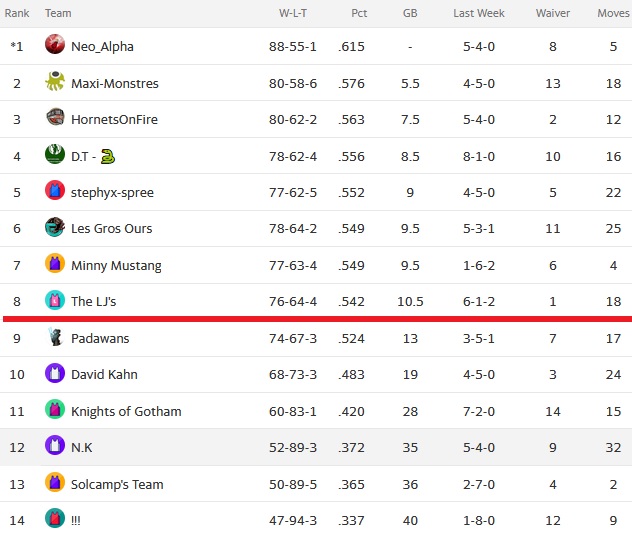Click the Last Week column header
Viewport: 632px width, 538px height.
[x=479, y=13]
